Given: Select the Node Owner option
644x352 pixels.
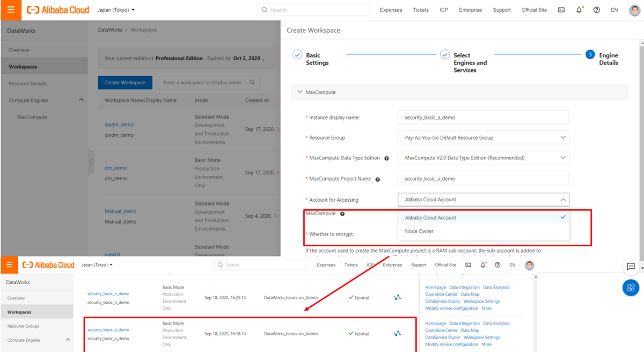Looking at the screenshot, I should 483,231.
